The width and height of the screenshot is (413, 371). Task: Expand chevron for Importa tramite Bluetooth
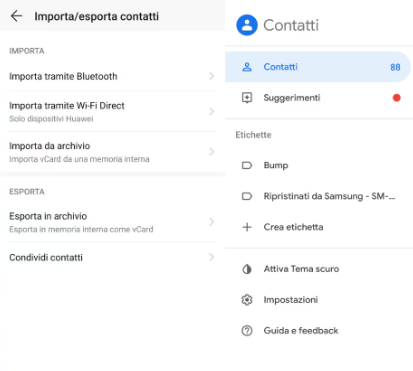tap(211, 76)
